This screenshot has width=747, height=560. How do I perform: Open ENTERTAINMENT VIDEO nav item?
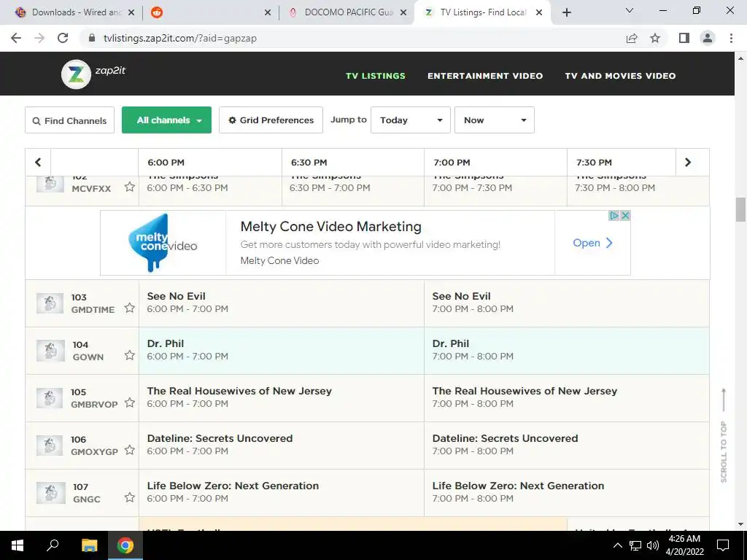pyautogui.click(x=485, y=76)
